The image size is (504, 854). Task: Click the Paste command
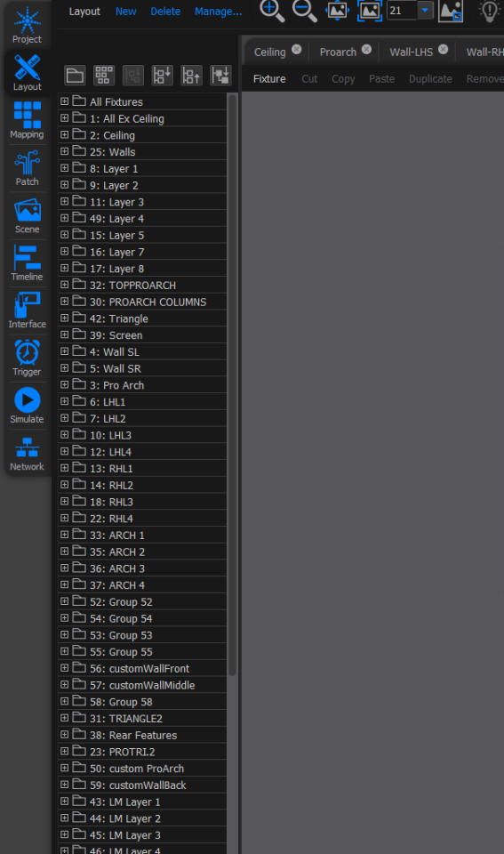(x=381, y=79)
